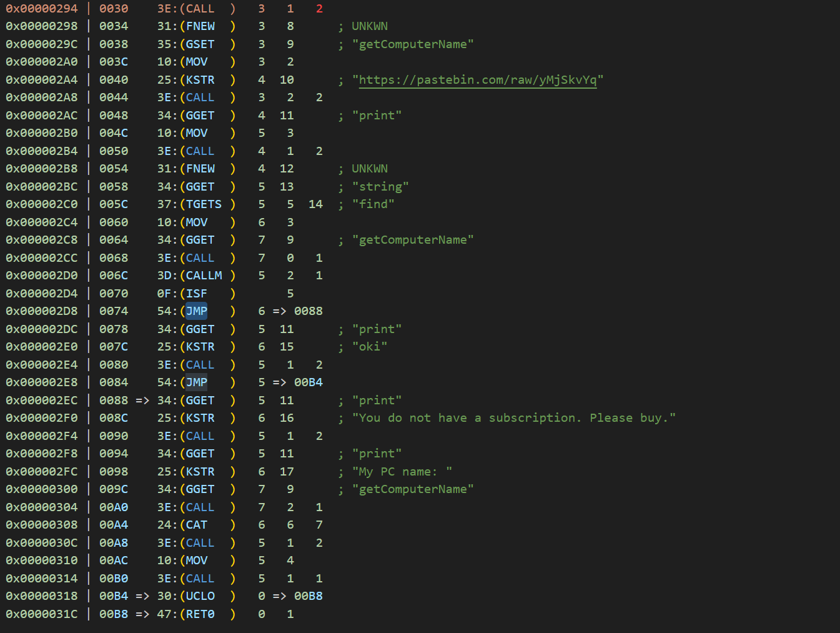The width and height of the screenshot is (840, 633).
Task: Click address 0x00000294 on the first line
Action: [42, 9]
